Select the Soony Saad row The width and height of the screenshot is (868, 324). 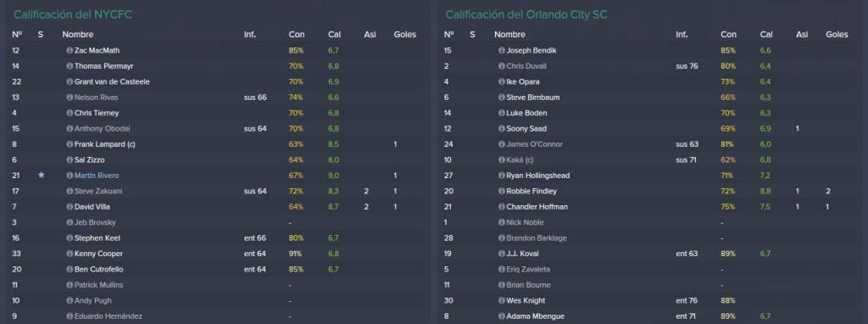pyautogui.click(x=650, y=128)
